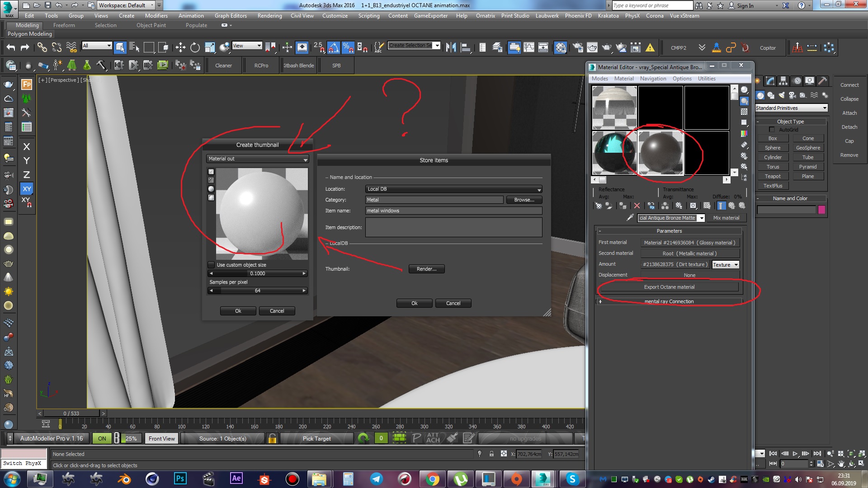868x488 pixels.
Task: Click the Undo arrow icon
Action: click(x=11, y=47)
